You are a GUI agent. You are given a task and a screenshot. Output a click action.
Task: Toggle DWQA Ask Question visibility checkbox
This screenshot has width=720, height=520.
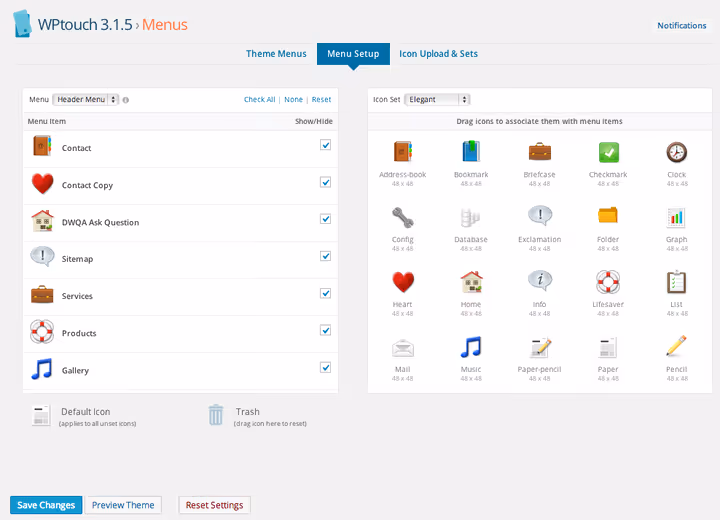(326, 219)
